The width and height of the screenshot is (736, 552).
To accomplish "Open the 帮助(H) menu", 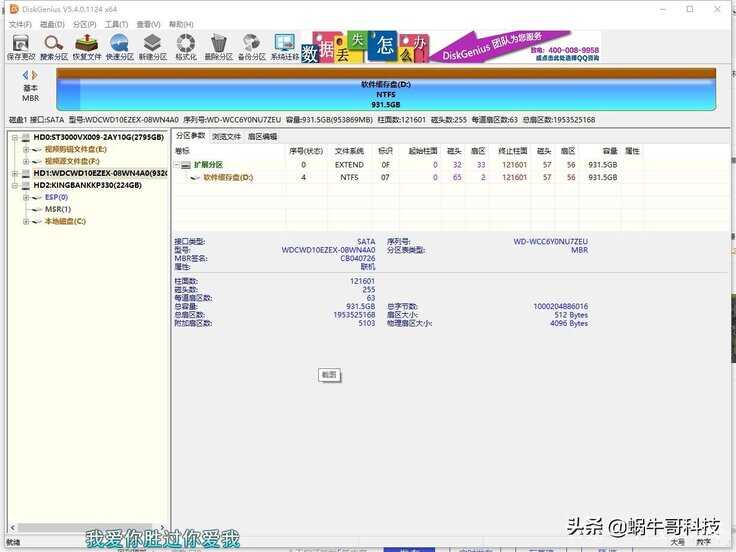I will click(181, 24).
